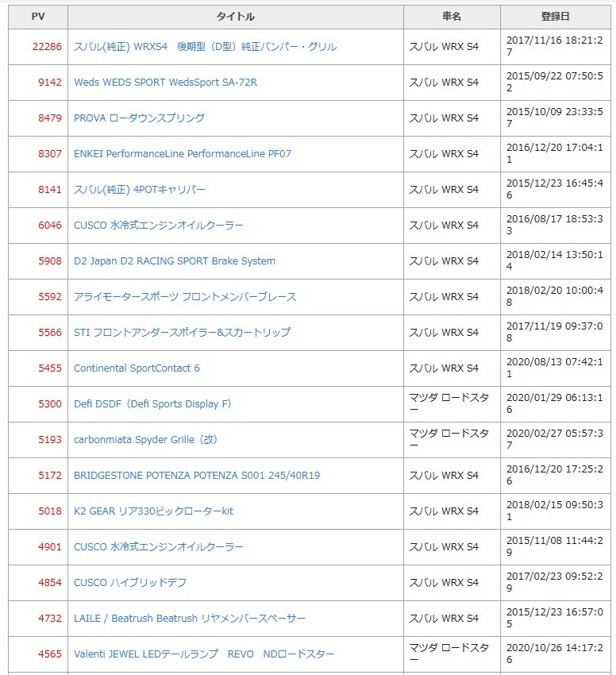The height and width of the screenshot is (675, 616).
Task: Click the Defi DSDF (Defi Sports Display F) link
Action: point(152,404)
